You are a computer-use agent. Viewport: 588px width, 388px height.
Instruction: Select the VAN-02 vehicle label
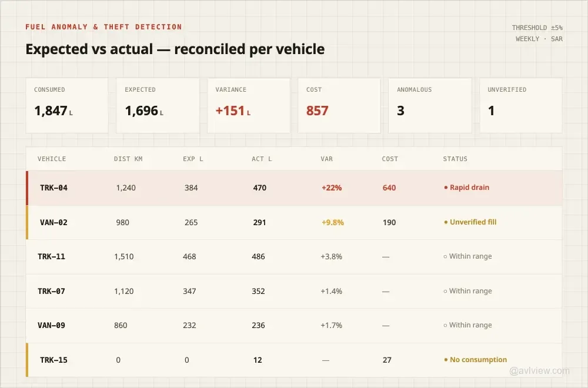coord(54,222)
